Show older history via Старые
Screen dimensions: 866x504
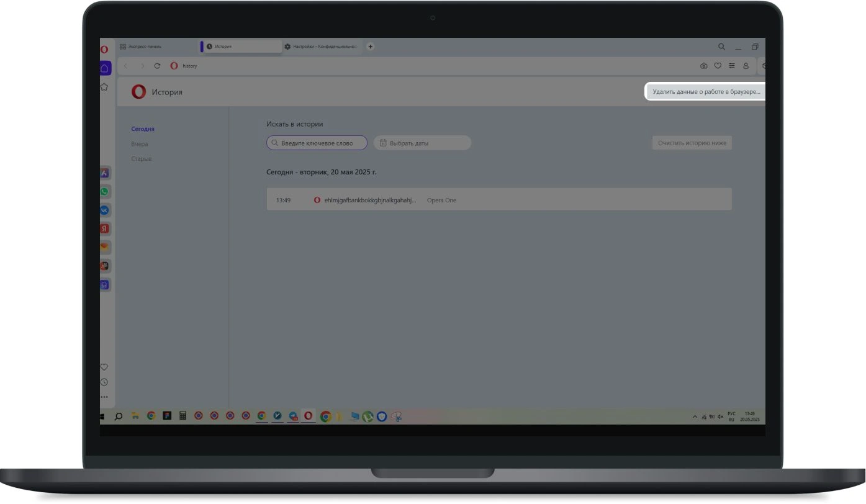coord(142,159)
